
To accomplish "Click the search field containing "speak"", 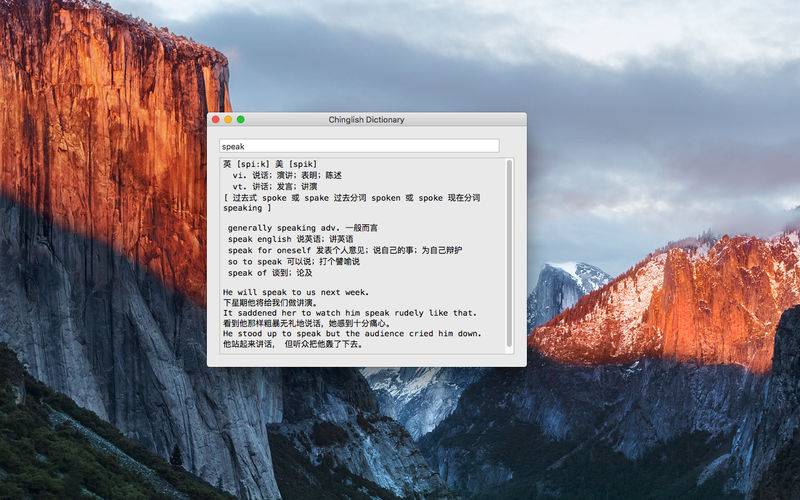I will 359,146.
